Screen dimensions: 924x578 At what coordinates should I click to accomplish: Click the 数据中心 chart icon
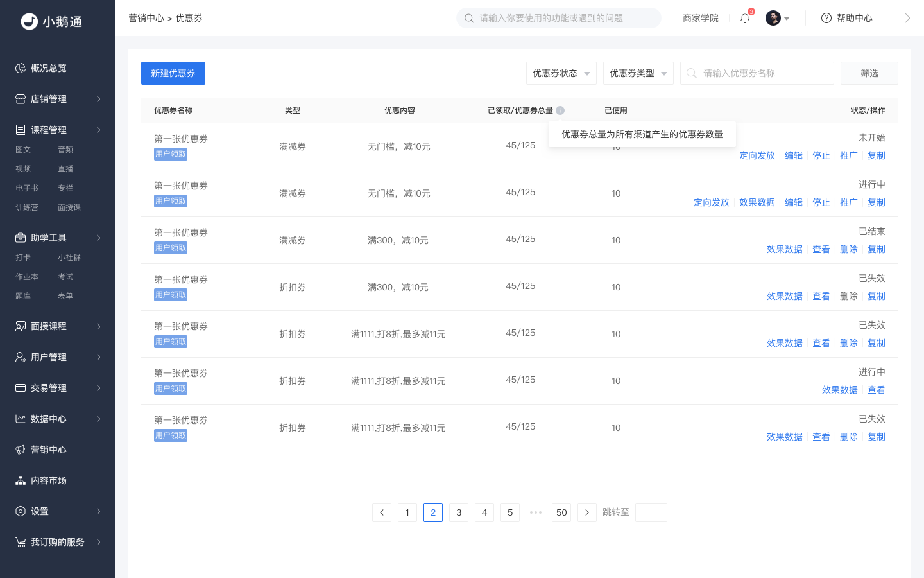point(21,419)
